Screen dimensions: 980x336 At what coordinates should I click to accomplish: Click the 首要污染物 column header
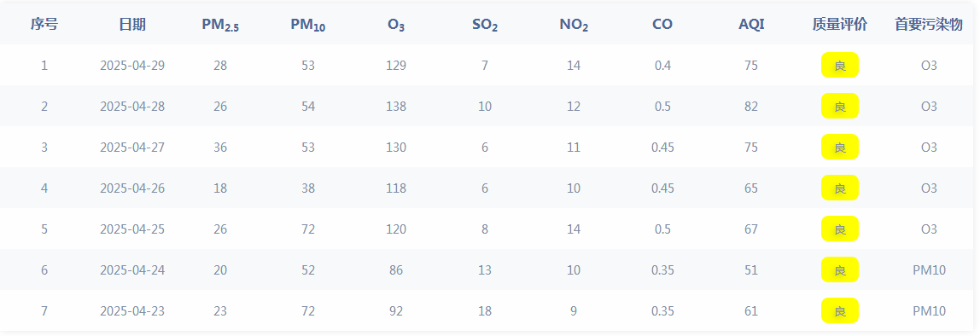[929, 25]
